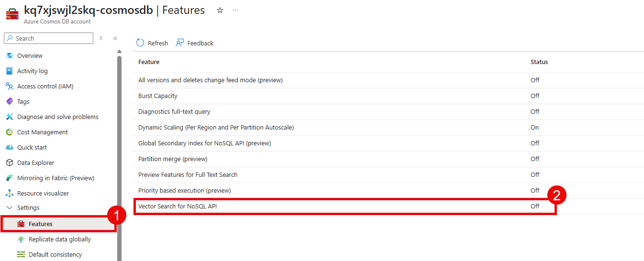Click the Access control (IAM) icon
644x261 pixels.
click(x=9, y=86)
